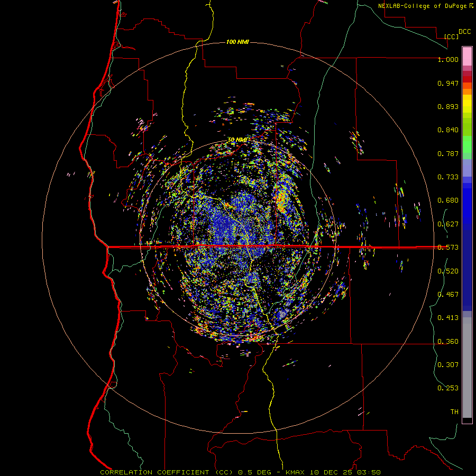Click the 03:50 timestamp text
The width and height of the screenshot is (476, 476).
pyautogui.click(x=369, y=472)
